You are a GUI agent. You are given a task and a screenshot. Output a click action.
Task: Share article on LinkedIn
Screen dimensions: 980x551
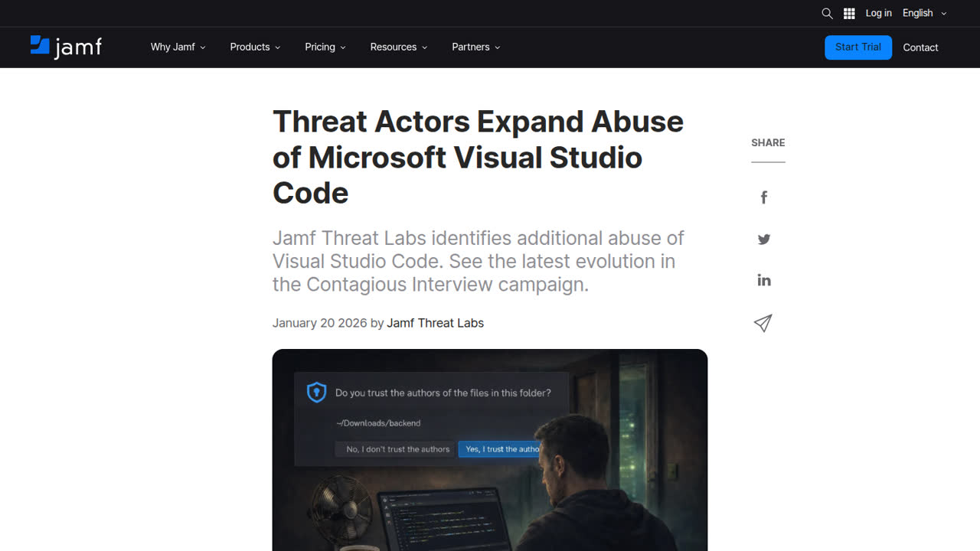pos(764,280)
